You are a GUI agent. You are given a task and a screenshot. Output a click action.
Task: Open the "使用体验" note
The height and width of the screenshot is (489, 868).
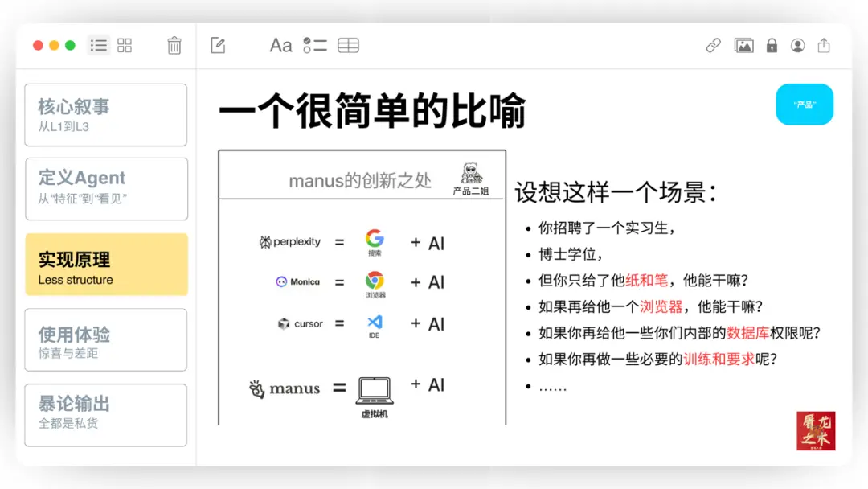point(105,339)
